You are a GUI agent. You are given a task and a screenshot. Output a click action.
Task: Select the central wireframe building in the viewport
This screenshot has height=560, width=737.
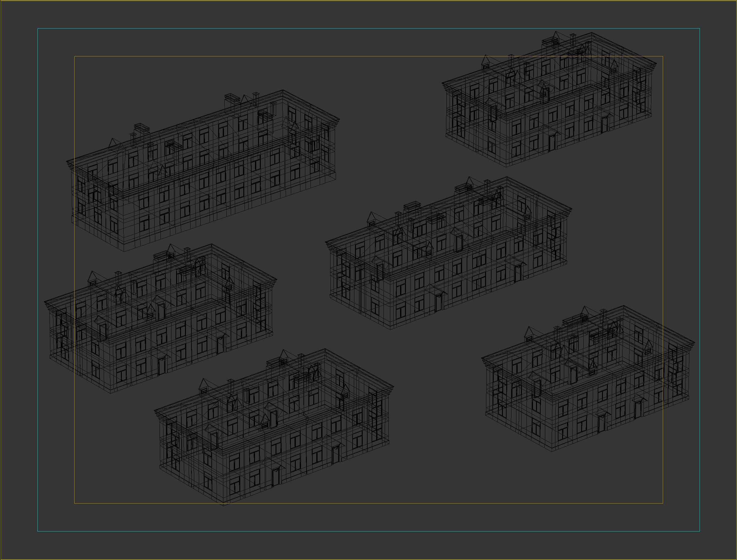click(x=449, y=253)
